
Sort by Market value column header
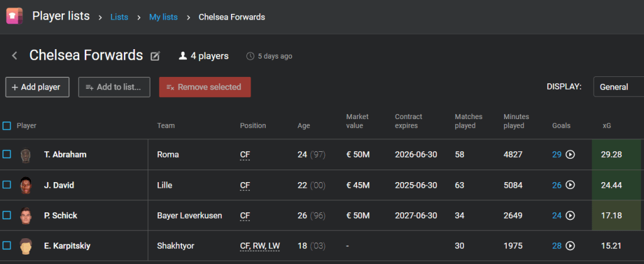click(x=357, y=121)
